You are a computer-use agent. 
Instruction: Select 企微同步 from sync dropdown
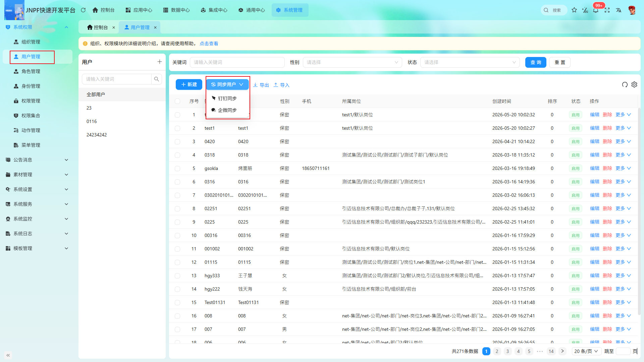227,110
